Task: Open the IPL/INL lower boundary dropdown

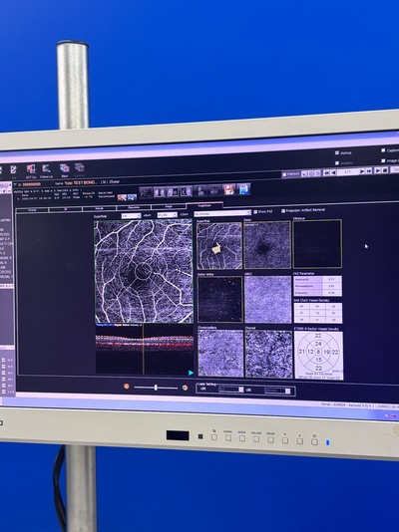Action: pos(167,215)
